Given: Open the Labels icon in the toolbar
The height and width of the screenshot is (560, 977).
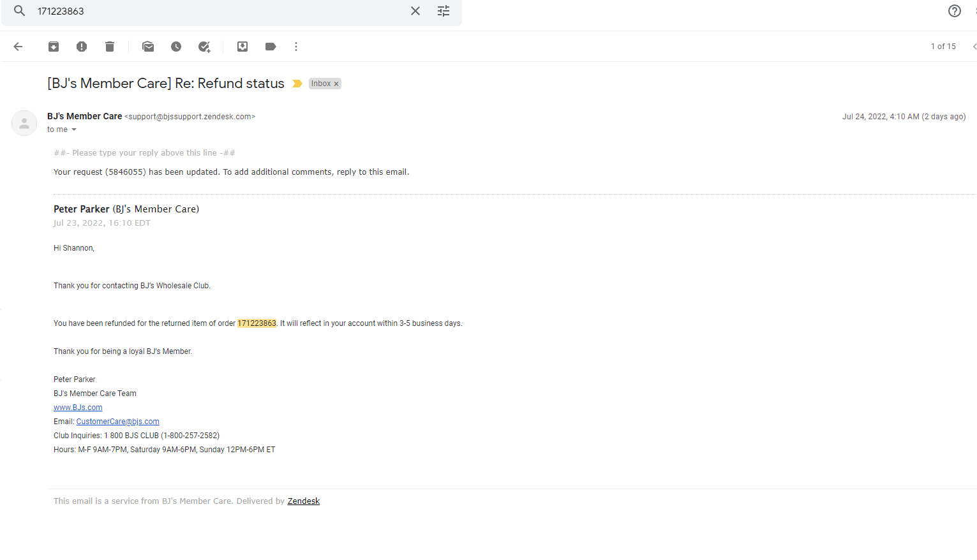Looking at the screenshot, I should click(x=271, y=47).
